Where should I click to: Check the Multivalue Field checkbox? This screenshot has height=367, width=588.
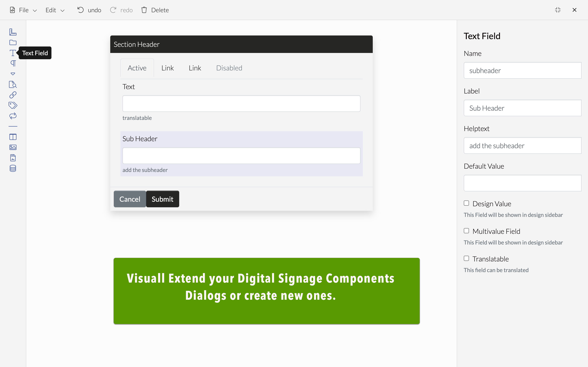point(466,231)
